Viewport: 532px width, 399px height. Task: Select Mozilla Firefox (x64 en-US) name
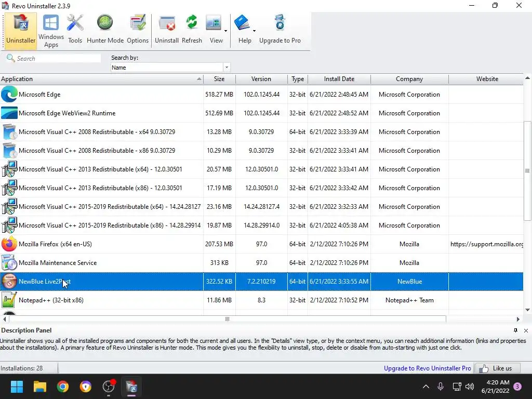tap(55, 244)
